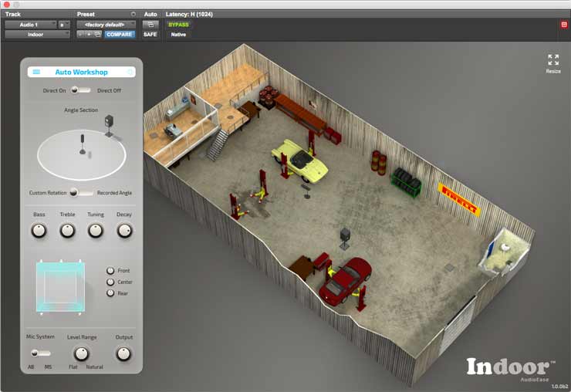Click the red target icon at top right

pyautogui.click(x=564, y=25)
